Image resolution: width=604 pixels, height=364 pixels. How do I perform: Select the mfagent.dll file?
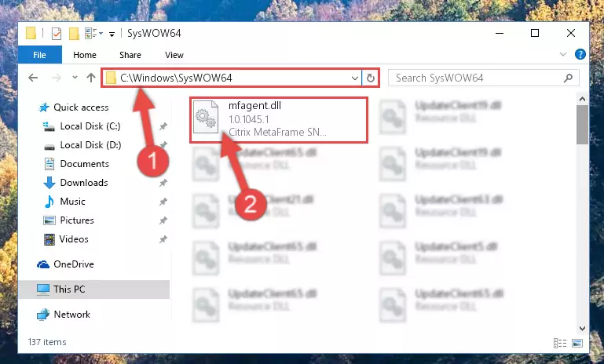click(279, 120)
